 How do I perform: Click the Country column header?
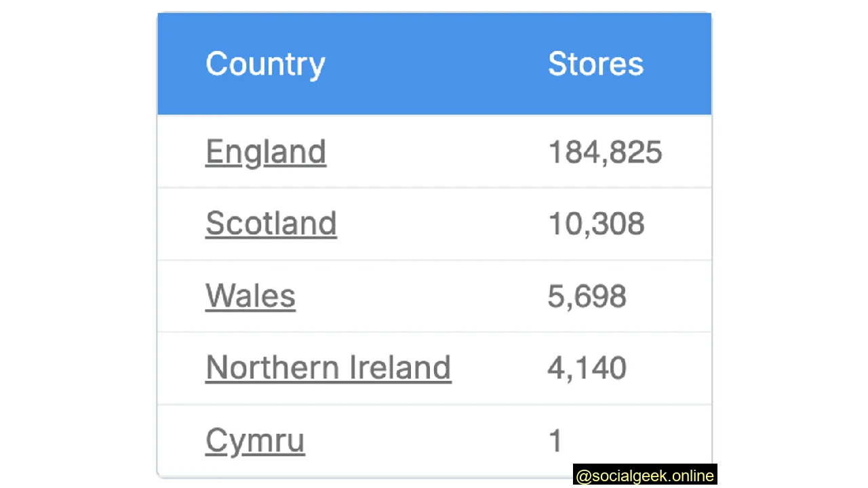point(265,63)
